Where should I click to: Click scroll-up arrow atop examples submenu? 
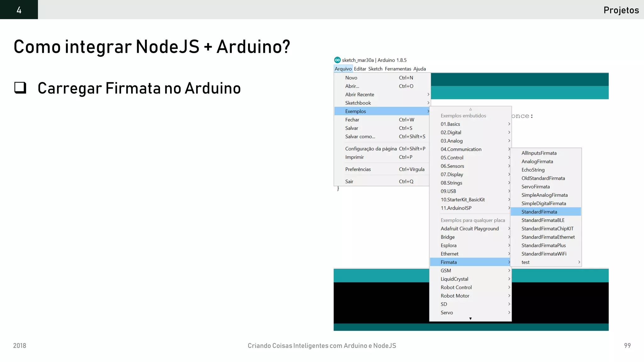tap(470, 109)
